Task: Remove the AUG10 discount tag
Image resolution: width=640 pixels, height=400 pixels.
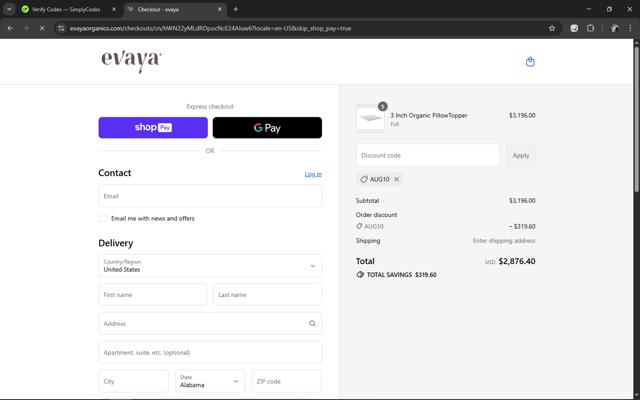Action: pos(397,179)
